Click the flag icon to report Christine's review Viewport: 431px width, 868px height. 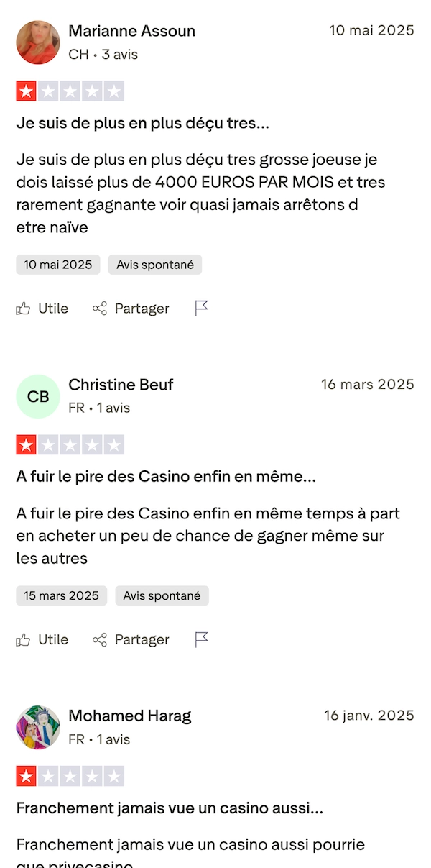[x=201, y=639]
